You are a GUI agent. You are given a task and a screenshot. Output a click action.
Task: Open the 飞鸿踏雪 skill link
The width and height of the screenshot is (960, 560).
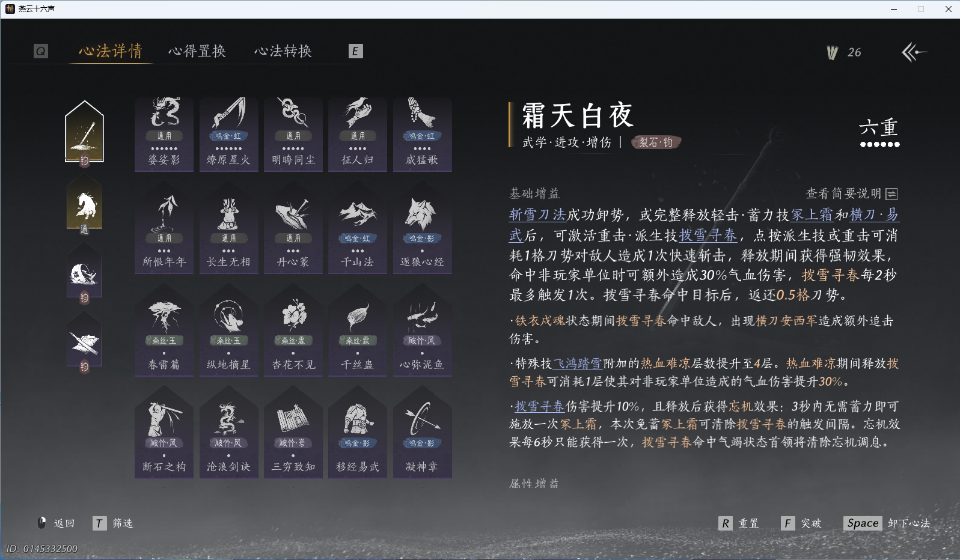(578, 364)
